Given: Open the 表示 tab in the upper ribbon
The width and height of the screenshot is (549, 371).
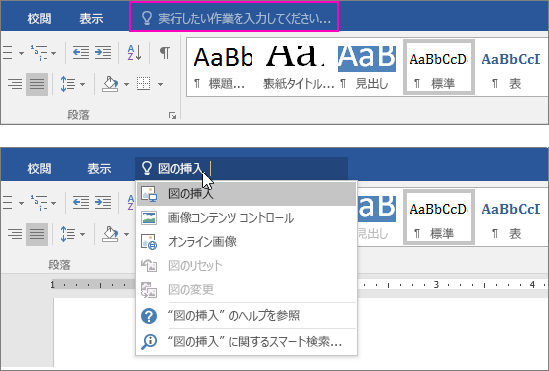Looking at the screenshot, I should pos(91,19).
